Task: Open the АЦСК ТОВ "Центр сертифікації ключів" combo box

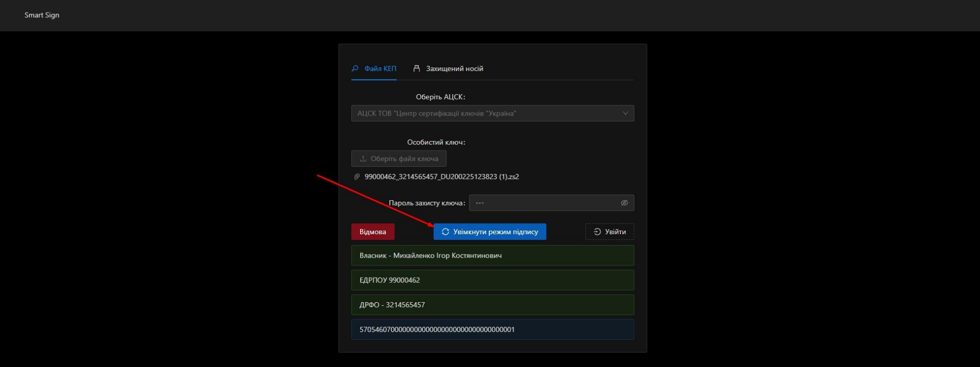Action: [486, 113]
